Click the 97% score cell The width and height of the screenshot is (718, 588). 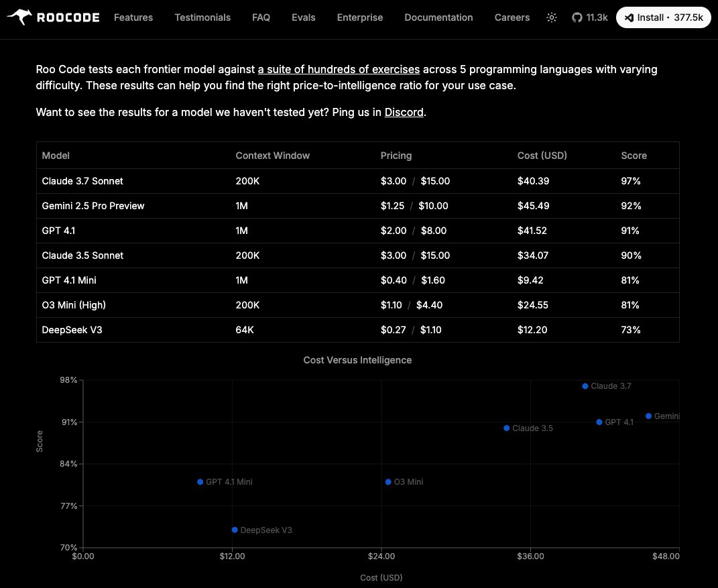(x=631, y=181)
